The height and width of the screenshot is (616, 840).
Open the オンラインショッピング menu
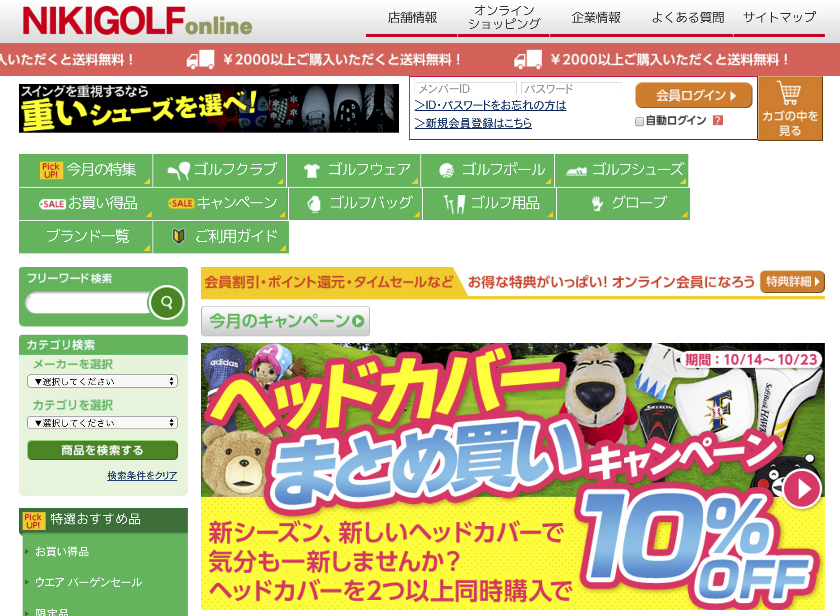click(504, 18)
